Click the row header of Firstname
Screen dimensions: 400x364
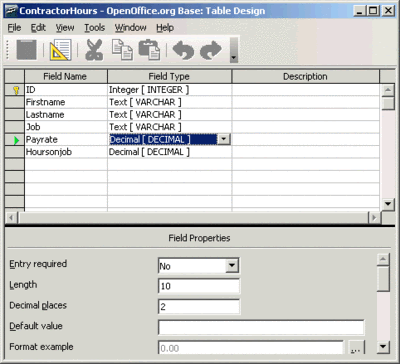(x=14, y=102)
